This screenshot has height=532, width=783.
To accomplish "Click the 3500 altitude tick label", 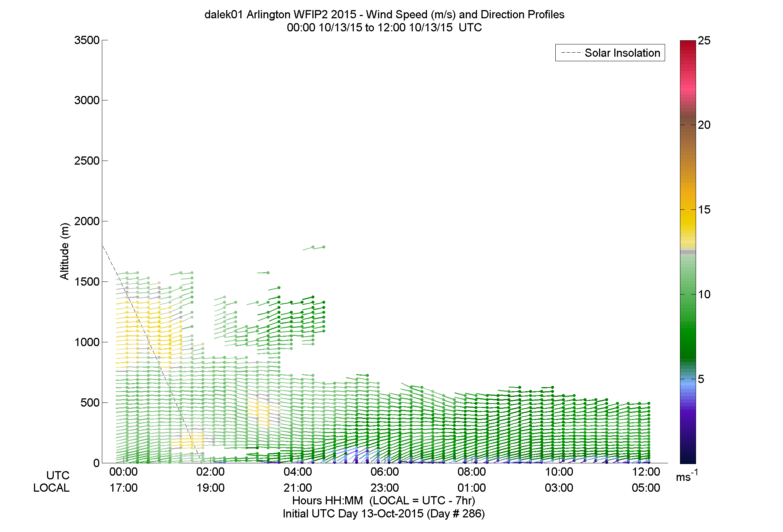I will tap(87, 40).
